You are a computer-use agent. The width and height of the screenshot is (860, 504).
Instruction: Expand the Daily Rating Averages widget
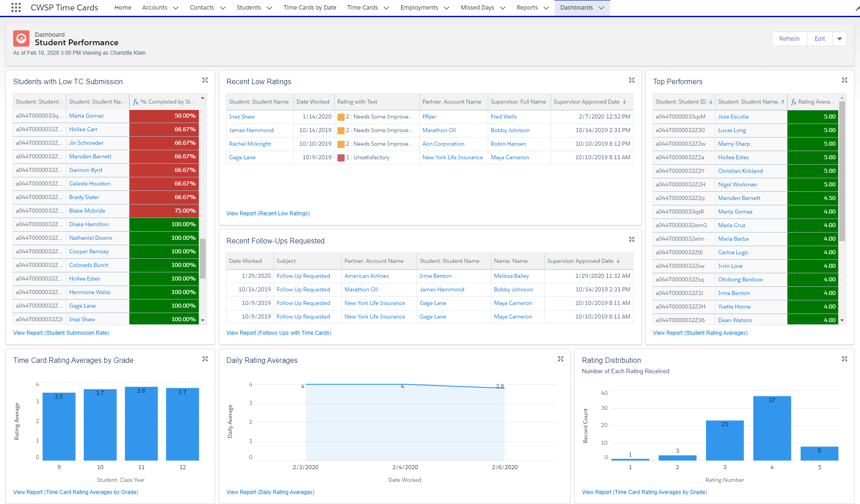pyautogui.click(x=561, y=359)
